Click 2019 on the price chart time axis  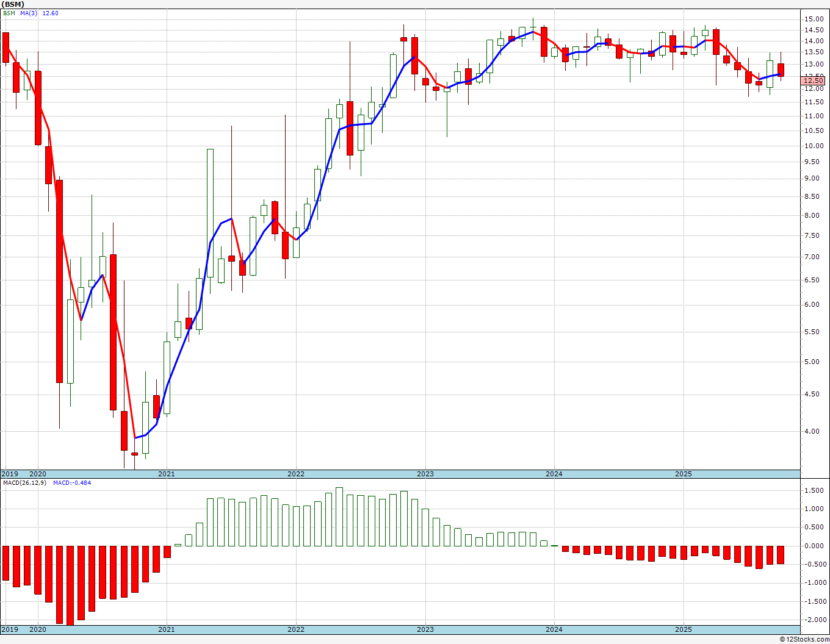click(x=9, y=474)
